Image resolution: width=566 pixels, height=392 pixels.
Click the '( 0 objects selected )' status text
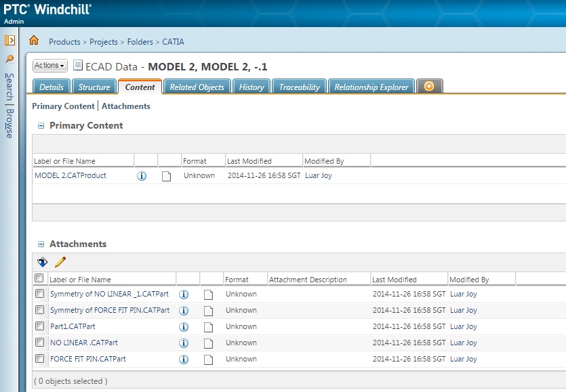70,381
